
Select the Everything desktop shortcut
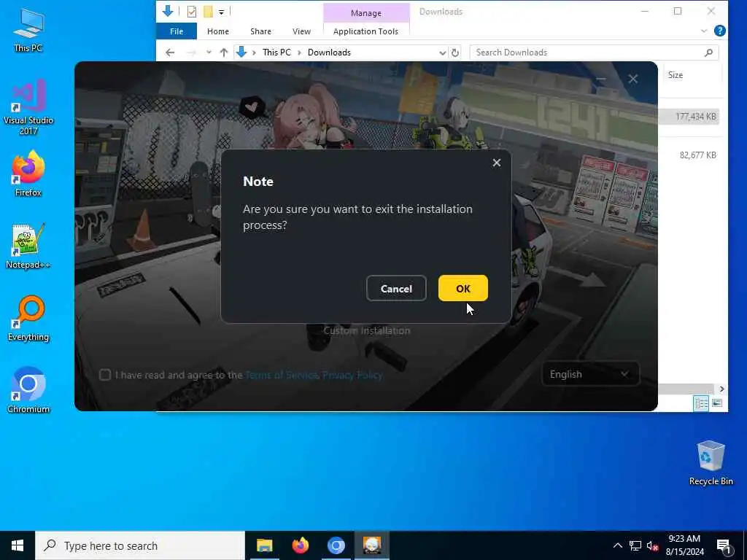28,319
